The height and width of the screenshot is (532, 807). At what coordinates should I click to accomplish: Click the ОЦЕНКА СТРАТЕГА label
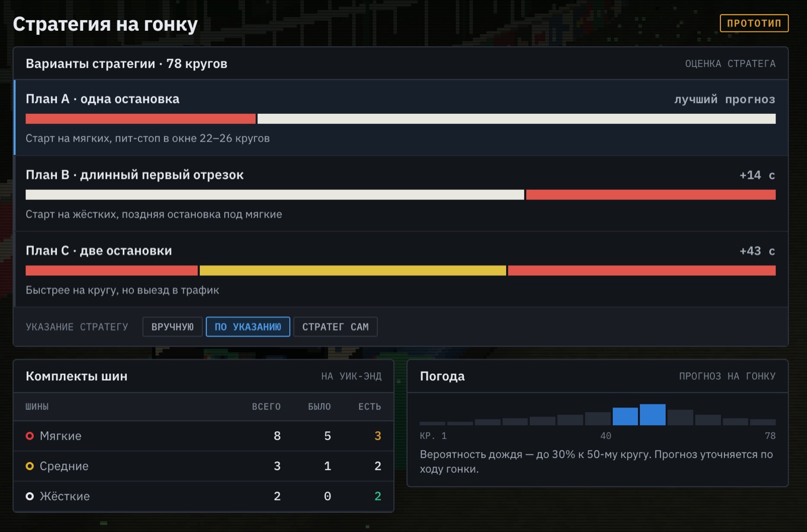(x=730, y=63)
